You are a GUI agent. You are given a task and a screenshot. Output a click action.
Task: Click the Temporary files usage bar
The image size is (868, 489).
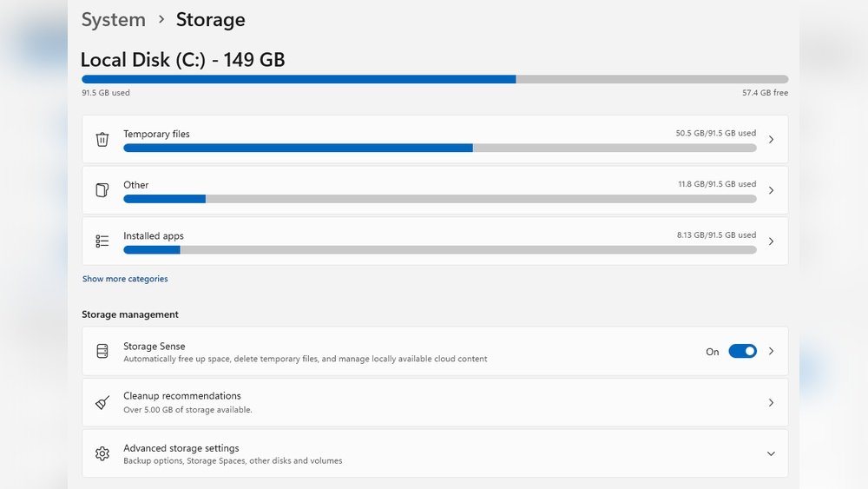click(x=439, y=148)
